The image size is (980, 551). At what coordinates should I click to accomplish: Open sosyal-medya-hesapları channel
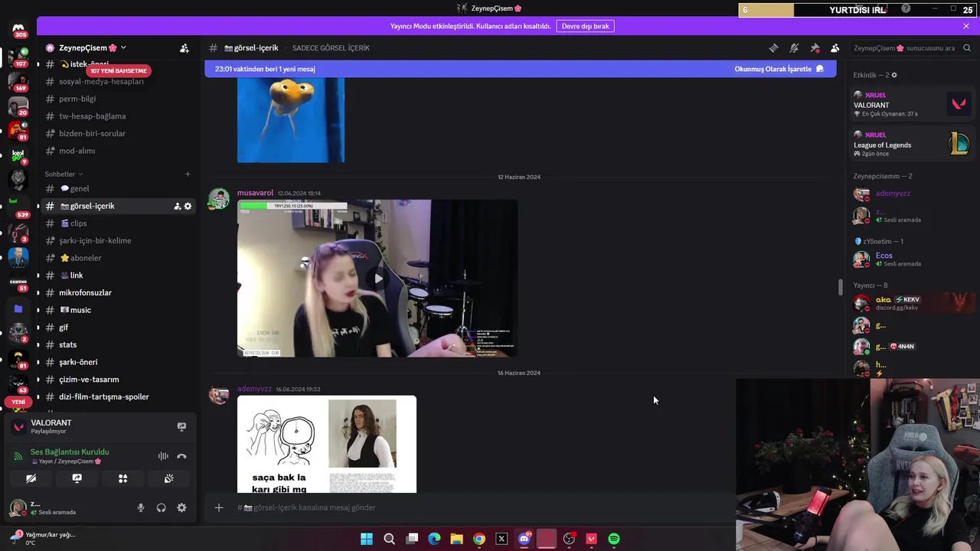(x=101, y=81)
